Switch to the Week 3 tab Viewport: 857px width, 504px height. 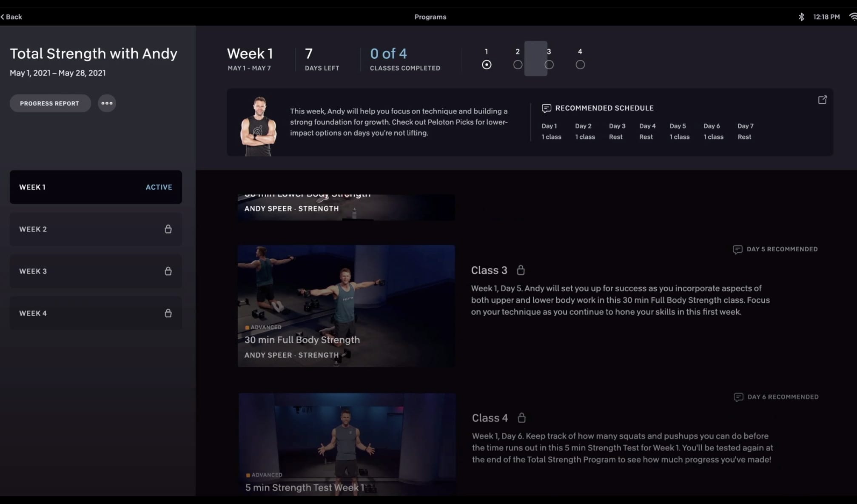96,271
